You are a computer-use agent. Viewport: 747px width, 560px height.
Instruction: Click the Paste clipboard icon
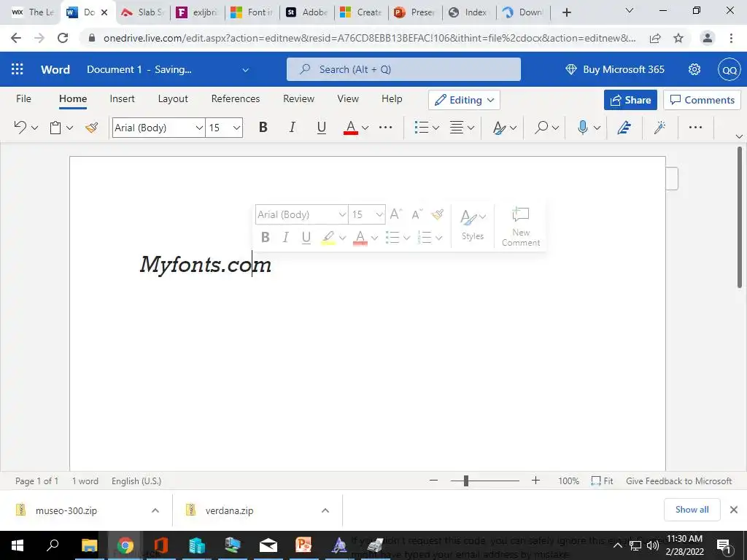click(x=55, y=128)
